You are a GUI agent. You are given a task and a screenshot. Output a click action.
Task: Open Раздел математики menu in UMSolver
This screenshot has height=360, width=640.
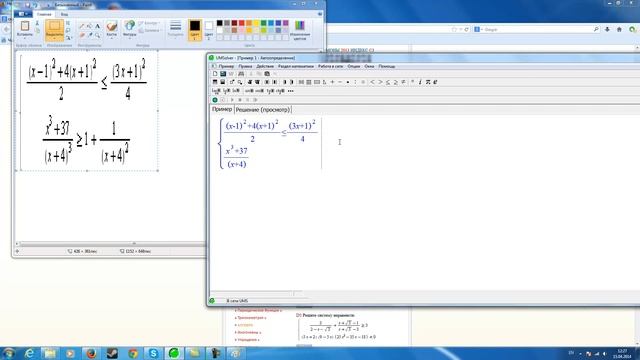tap(296, 66)
